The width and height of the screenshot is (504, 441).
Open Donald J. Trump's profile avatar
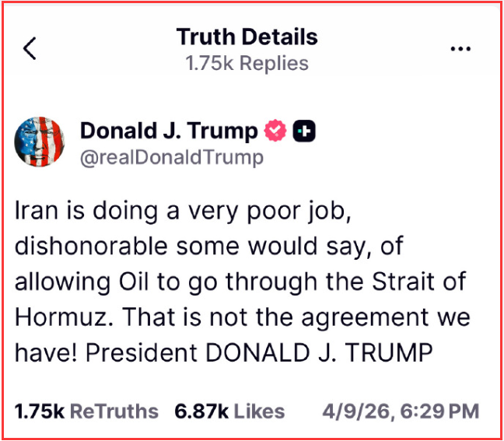(x=40, y=142)
